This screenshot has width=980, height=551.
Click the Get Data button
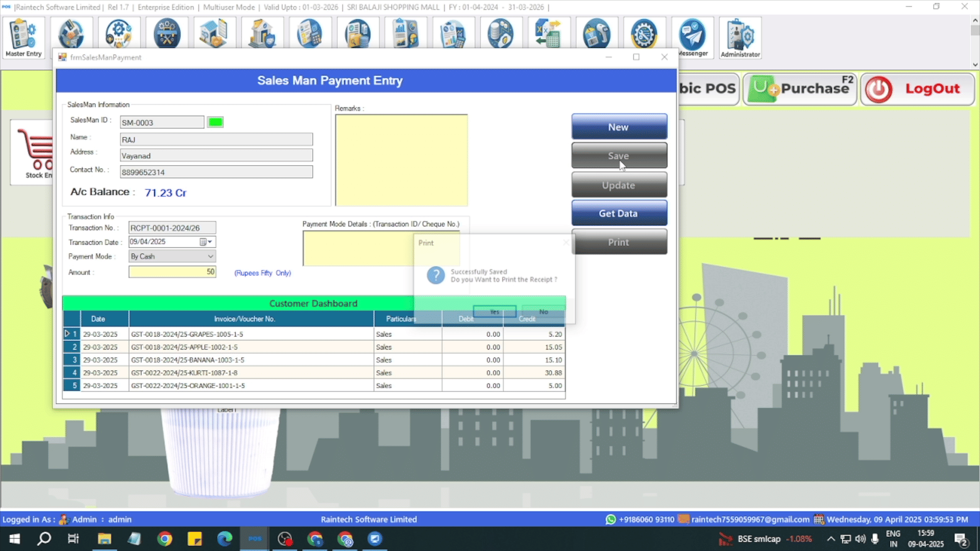pyautogui.click(x=619, y=213)
